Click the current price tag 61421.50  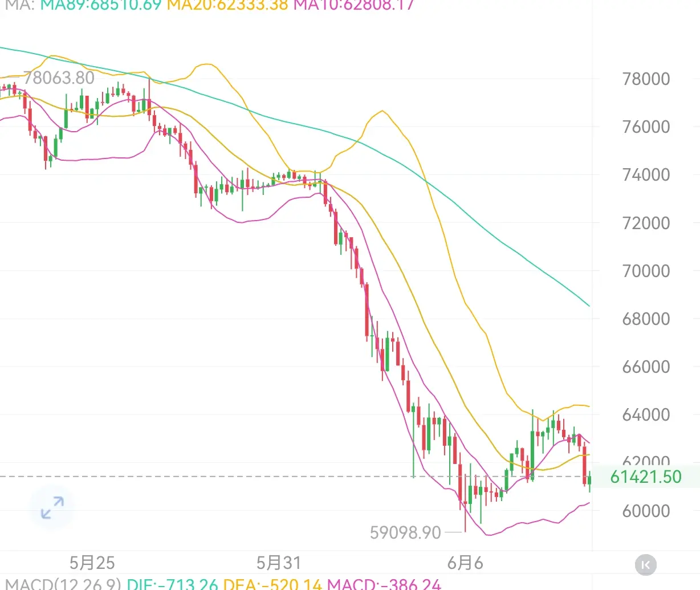point(646,477)
